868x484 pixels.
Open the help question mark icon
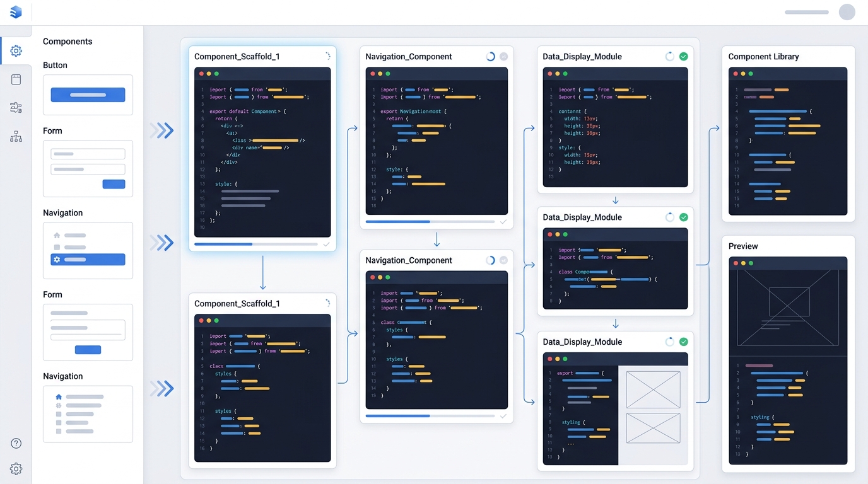pos(16,443)
